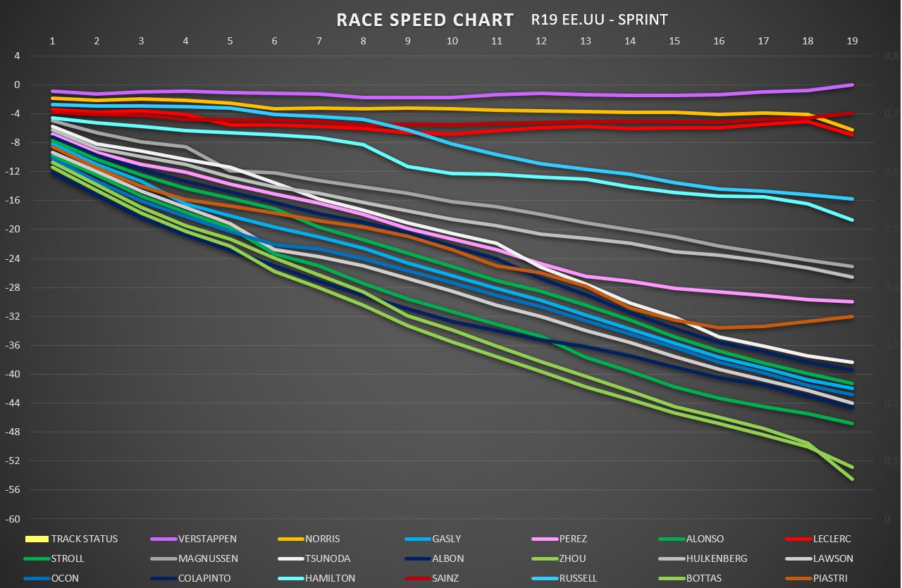Viewport: 902px width, 588px height.
Task: Select the NORRIS legend entry
Action: pos(309,539)
